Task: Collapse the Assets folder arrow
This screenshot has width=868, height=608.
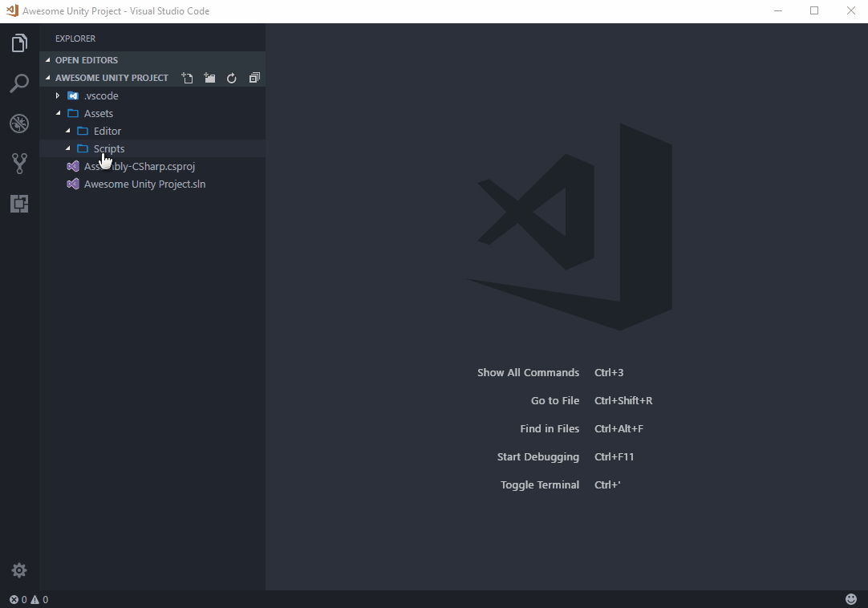Action: pyautogui.click(x=58, y=113)
